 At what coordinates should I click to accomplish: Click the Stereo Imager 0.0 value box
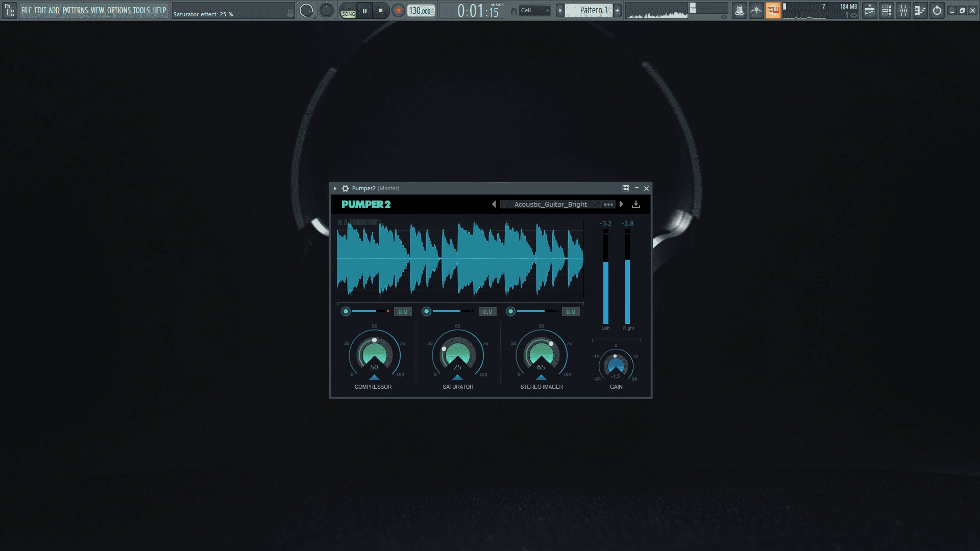pos(571,312)
